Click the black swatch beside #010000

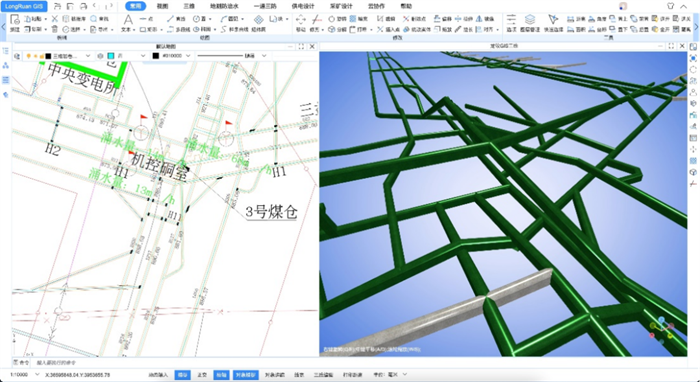(156, 56)
